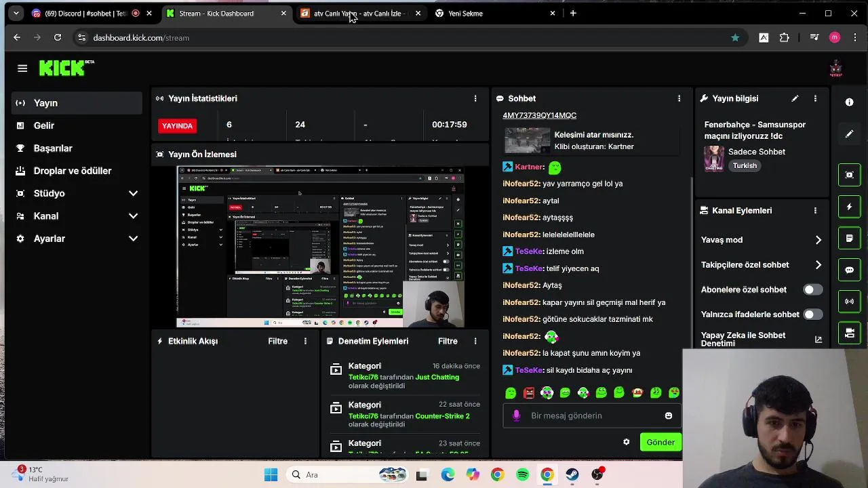Open Etkinlik Akışı Filtre dropdown
868x488 pixels.
[x=277, y=341]
